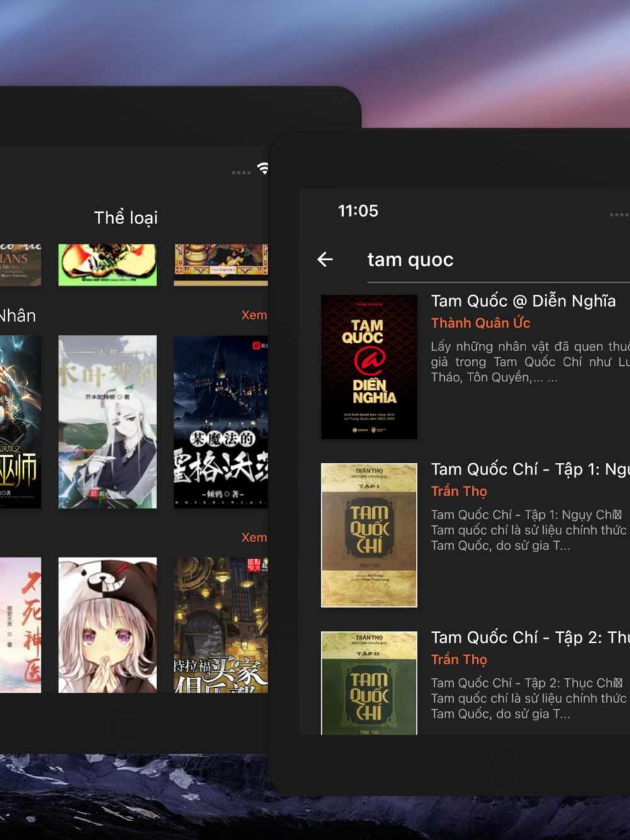
Task: Click the Wi-Fi status icon
Action: click(263, 168)
